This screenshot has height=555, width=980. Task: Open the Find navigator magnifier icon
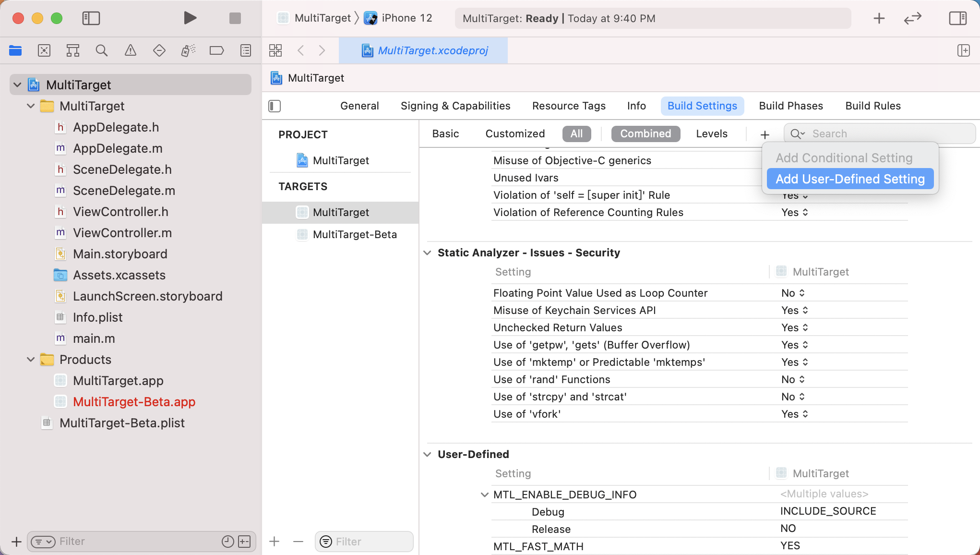[x=101, y=50]
